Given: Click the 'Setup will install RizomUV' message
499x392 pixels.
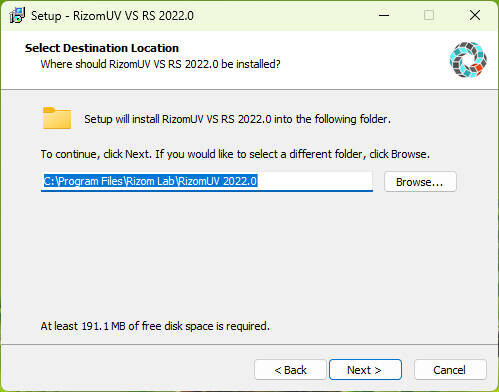Looking at the screenshot, I should pyautogui.click(x=237, y=119).
